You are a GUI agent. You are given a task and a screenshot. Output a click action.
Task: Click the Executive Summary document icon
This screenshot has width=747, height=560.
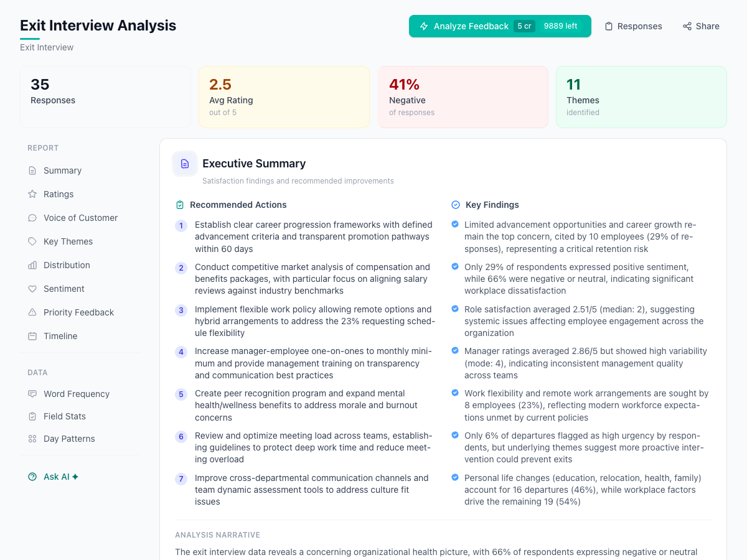tap(184, 163)
